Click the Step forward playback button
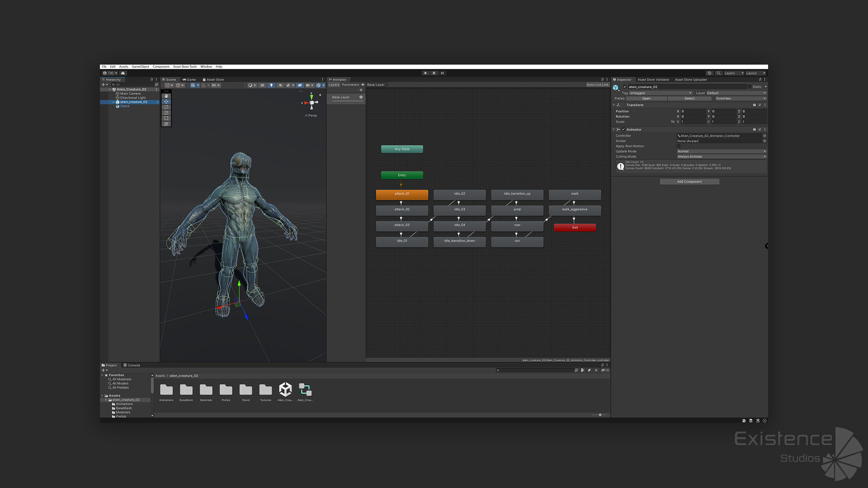 [443, 73]
